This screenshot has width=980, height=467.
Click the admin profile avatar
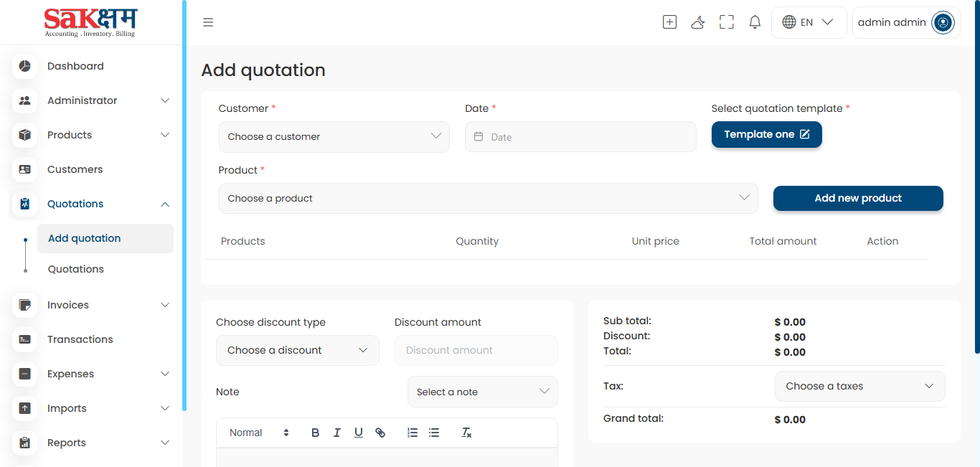point(943,23)
